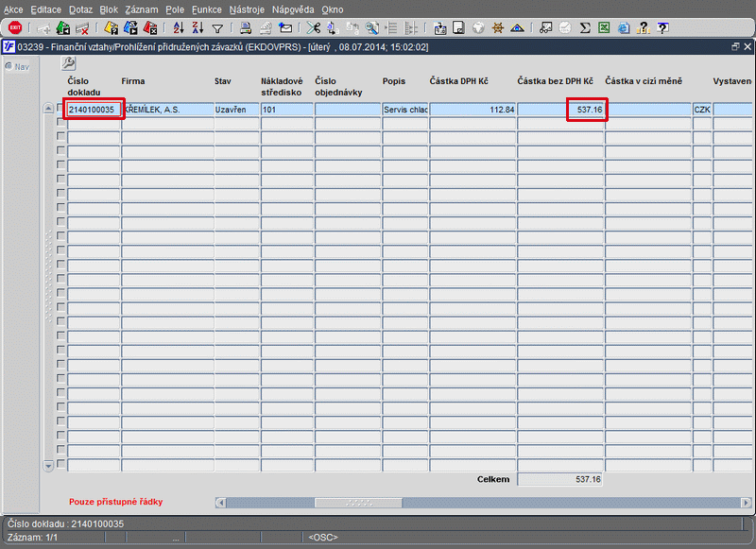The width and height of the screenshot is (756, 549).
Task: Export to Excel with the green icon
Action: 604,28
